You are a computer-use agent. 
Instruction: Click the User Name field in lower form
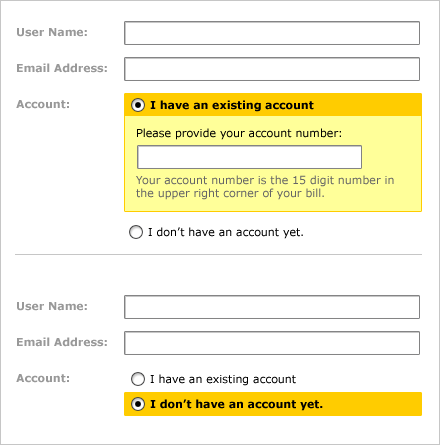(x=272, y=307)
